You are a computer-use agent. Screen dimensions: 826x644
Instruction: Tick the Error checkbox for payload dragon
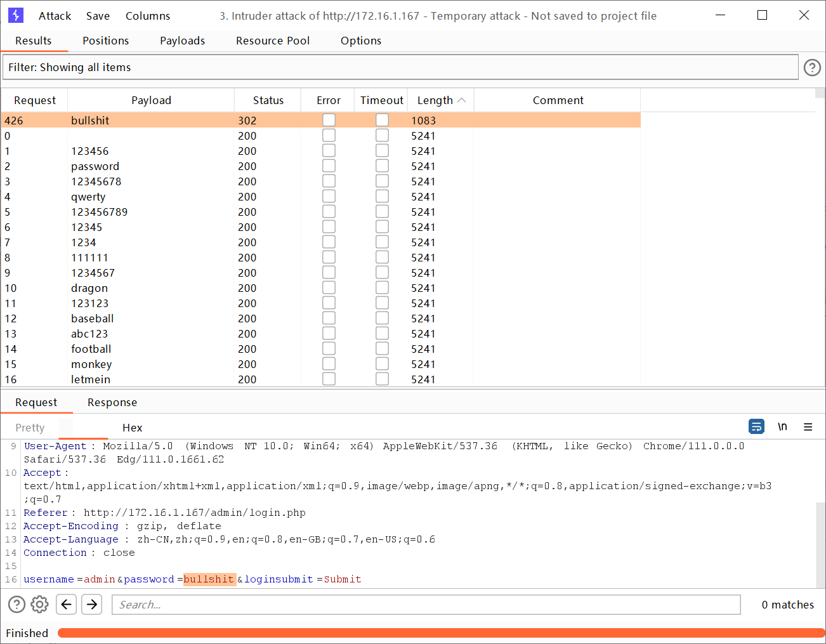329,288
